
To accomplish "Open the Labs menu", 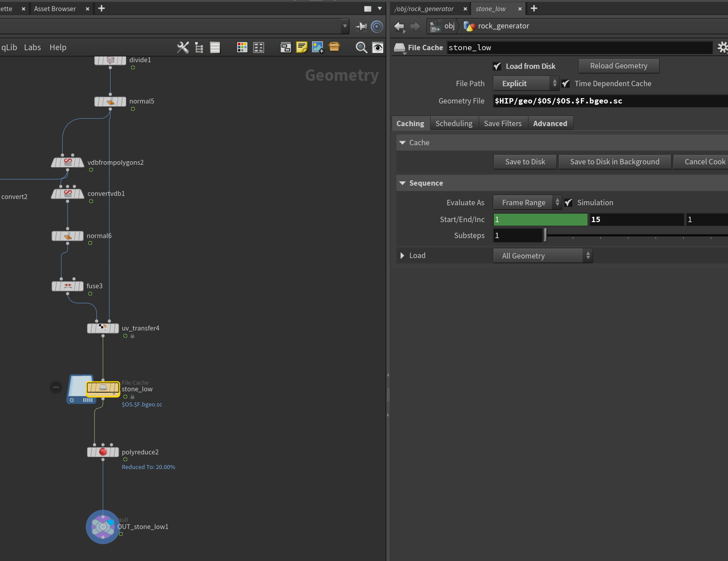I will coord(32,48).
